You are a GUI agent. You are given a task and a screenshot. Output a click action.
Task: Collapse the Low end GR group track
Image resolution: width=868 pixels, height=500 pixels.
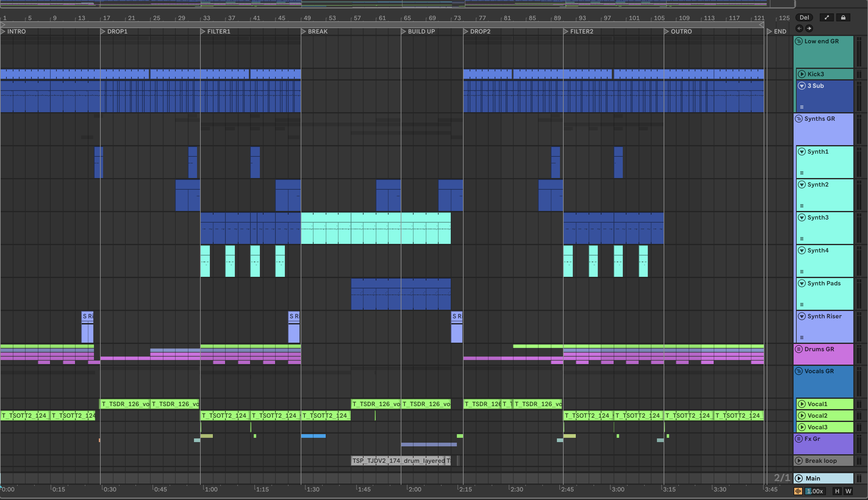point(799,41)
